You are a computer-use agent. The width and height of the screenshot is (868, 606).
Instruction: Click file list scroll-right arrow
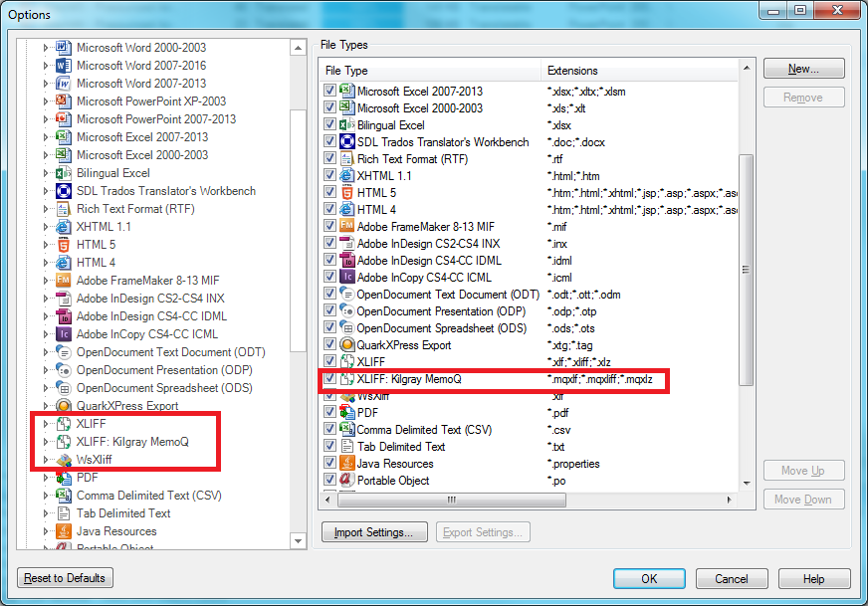[x=730, y=500]
